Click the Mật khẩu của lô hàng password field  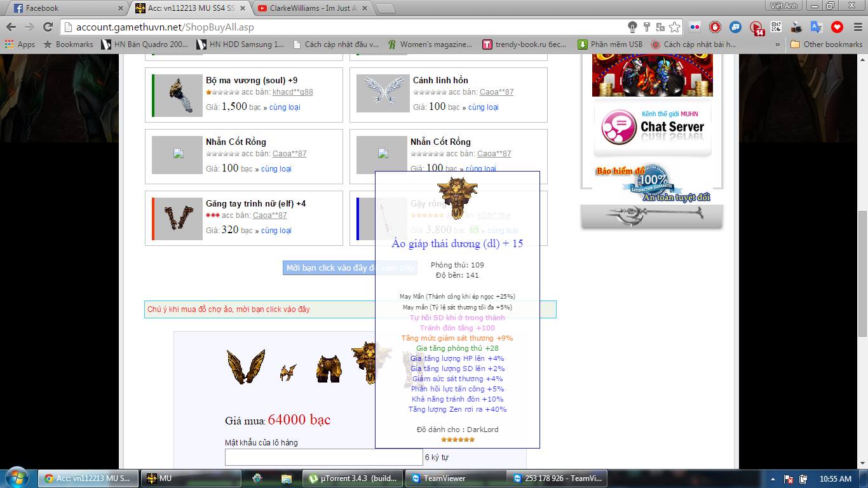(x=323, y=457)
